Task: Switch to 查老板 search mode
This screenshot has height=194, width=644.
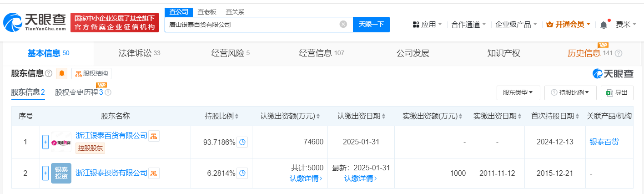Action: 207,12
